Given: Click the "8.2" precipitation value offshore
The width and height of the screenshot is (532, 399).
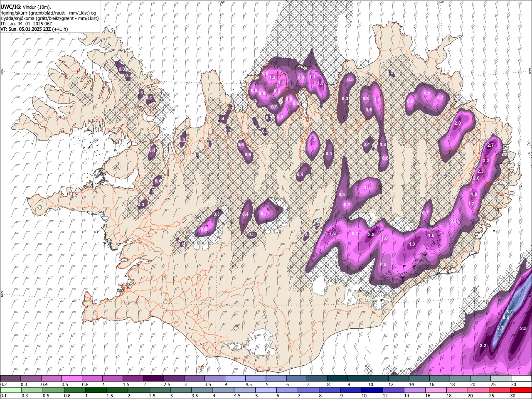Looking at the screenshot, I should tap(506, 318).
